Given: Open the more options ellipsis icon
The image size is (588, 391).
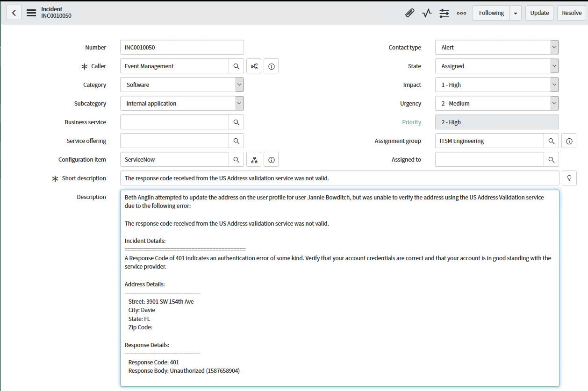Looking at the screenshot, I should 461,13.
